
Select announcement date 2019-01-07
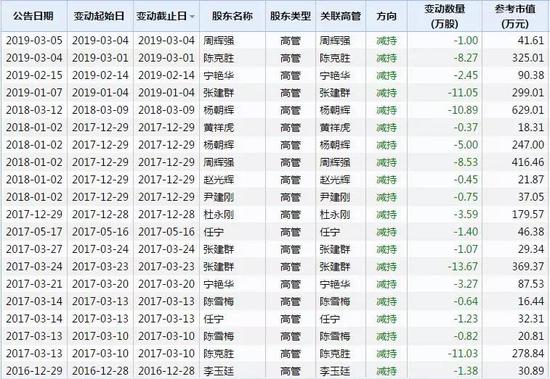click(34, 93)
